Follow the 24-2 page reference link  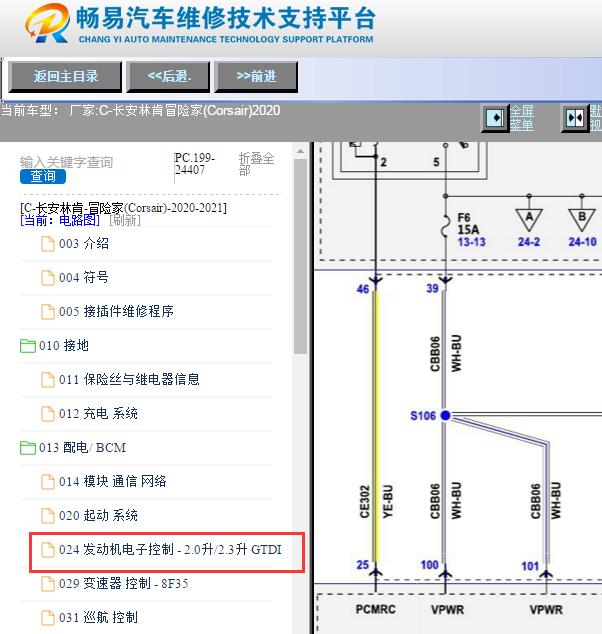[x=529, y=242]
